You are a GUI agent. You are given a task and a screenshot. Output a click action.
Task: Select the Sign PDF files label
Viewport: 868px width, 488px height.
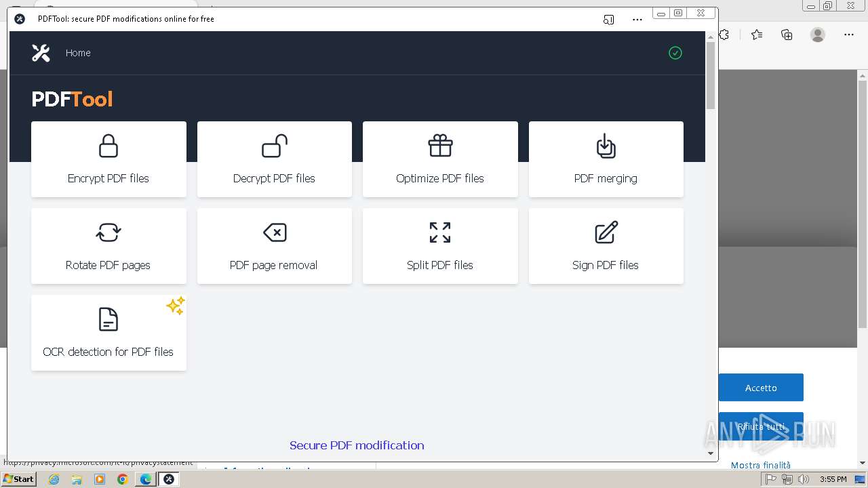point(606,265)
